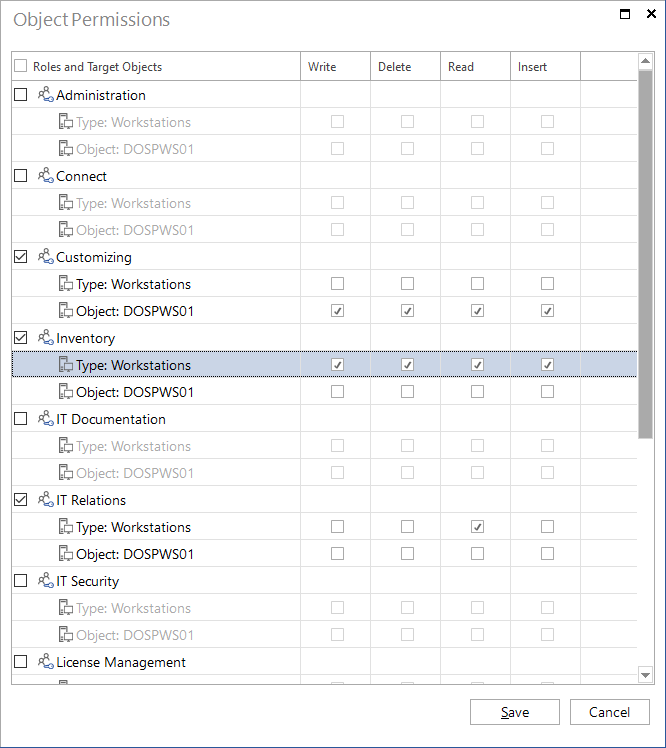
Task: Click the vertical scrollbar thumb
Action: point(645,254)
